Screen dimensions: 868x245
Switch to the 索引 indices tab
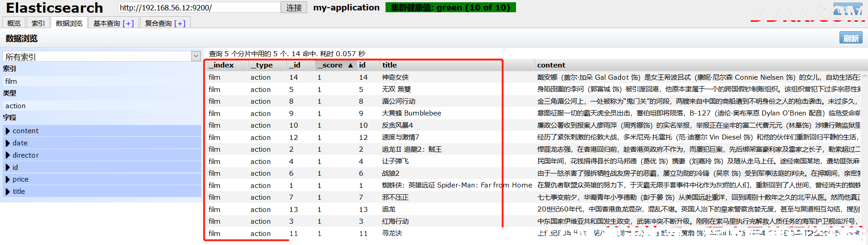pyautogui.click(x=38, y=23)
